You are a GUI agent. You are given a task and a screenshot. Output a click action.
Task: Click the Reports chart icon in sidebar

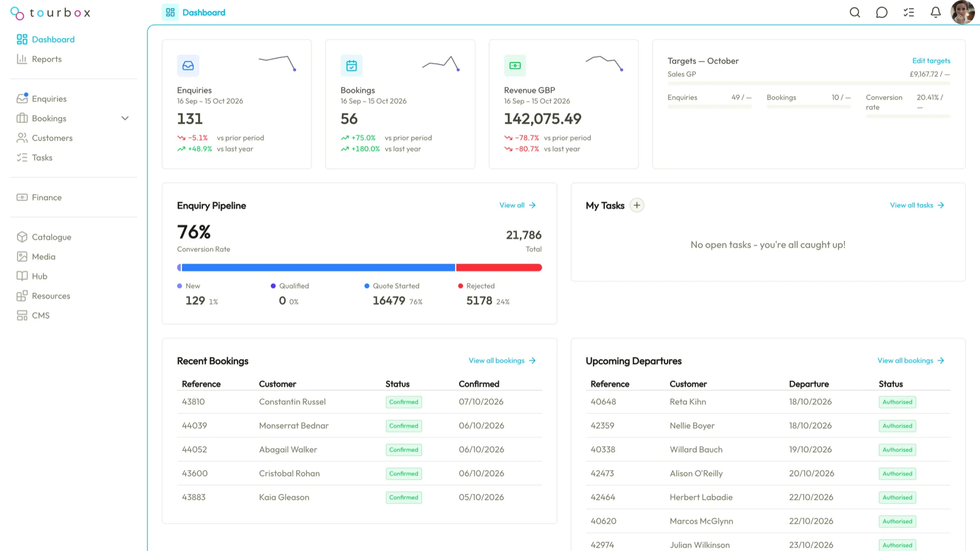22,59
